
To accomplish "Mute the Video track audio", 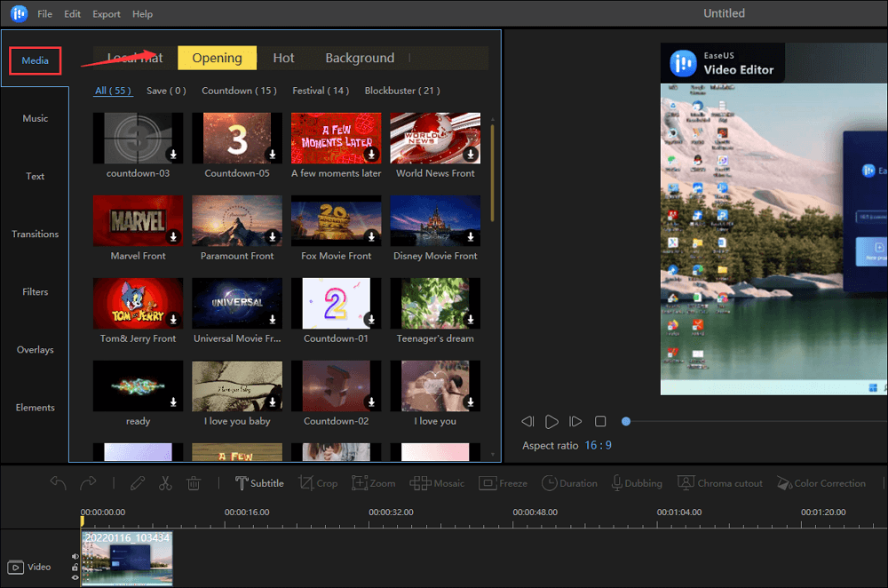I will tap(75, 557).
